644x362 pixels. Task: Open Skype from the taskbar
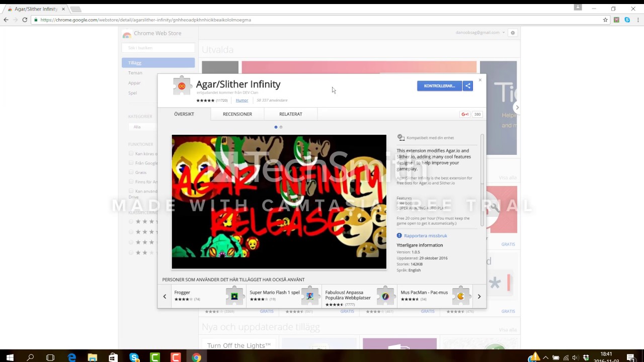(134, 357)
